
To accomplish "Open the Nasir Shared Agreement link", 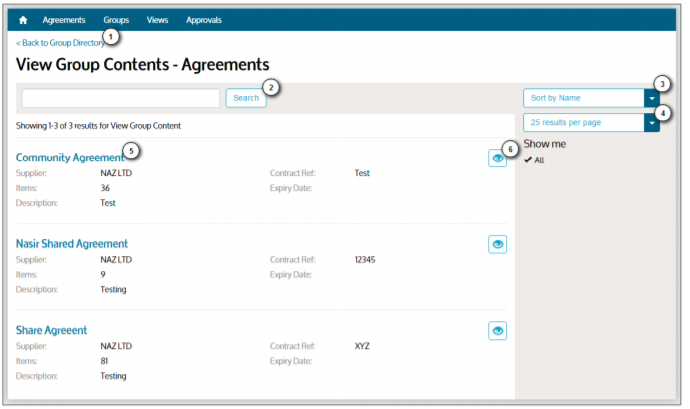I will [x=72, y=244].
